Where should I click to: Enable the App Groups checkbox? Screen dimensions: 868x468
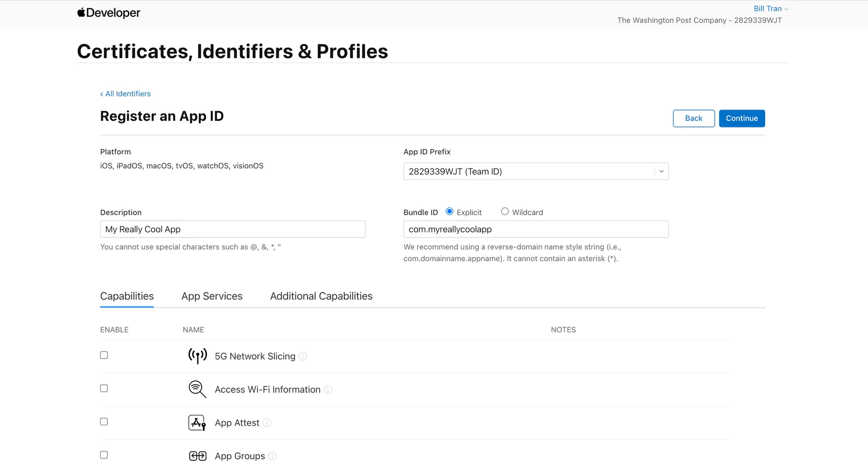(104, 455)
